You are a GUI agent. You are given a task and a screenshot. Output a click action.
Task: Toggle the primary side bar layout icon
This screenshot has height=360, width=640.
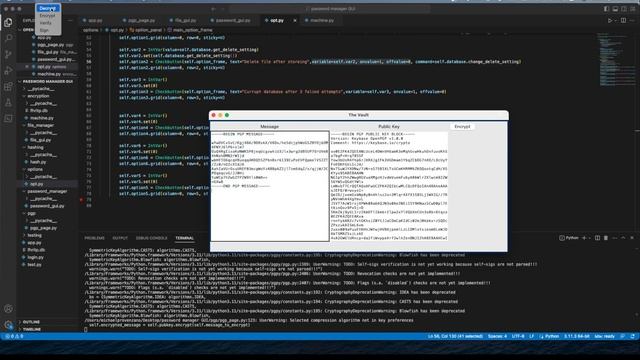(x=606, y=9)
